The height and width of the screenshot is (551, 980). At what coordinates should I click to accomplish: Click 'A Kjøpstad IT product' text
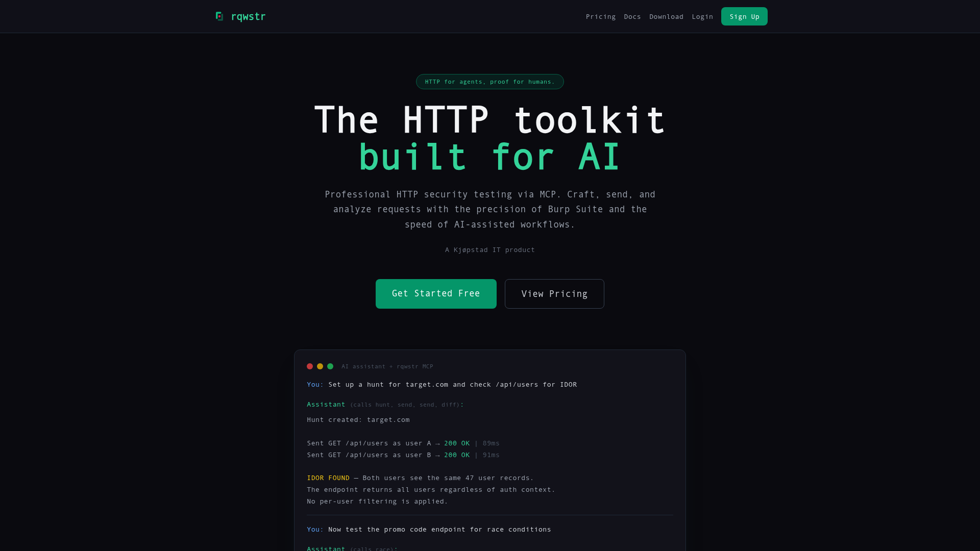[490, 250]
